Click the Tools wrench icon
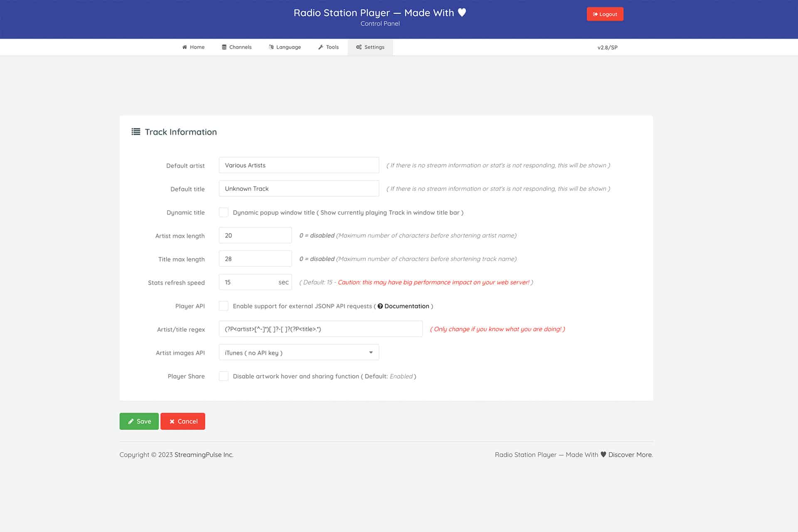The width and height of the screenshot is (798, 532). 320,47
